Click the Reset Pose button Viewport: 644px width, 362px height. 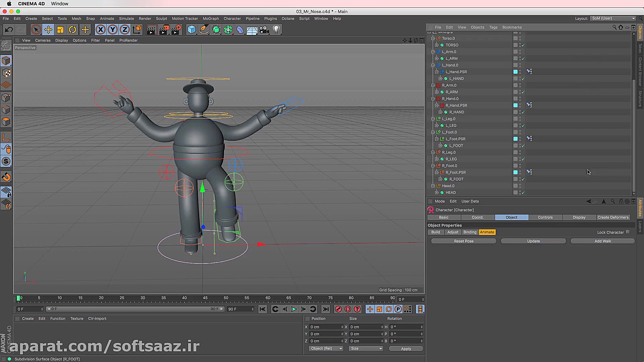click(x=464, y=241)
